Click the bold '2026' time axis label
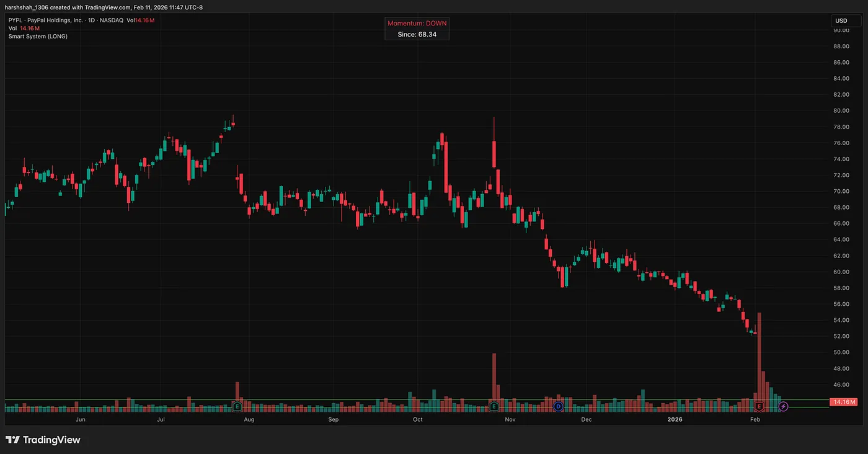The image size is (868, 454). 675,420
